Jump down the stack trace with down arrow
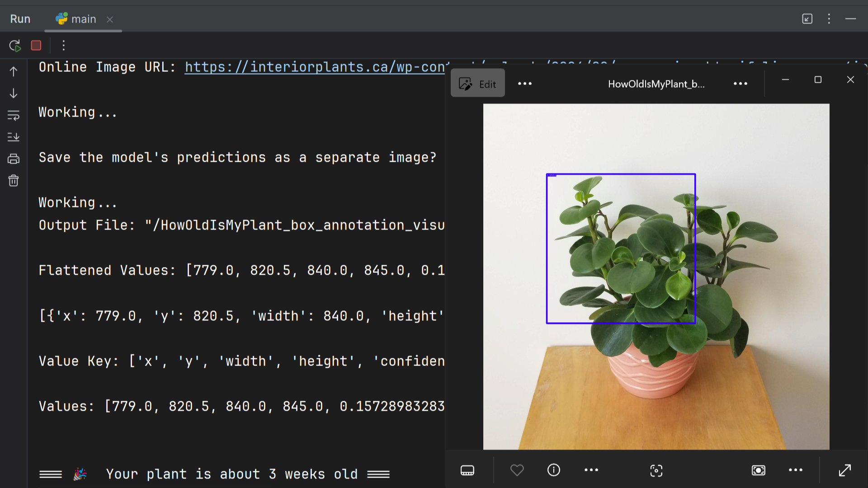The width and height of the screenshot is (868, 488). 14,93
